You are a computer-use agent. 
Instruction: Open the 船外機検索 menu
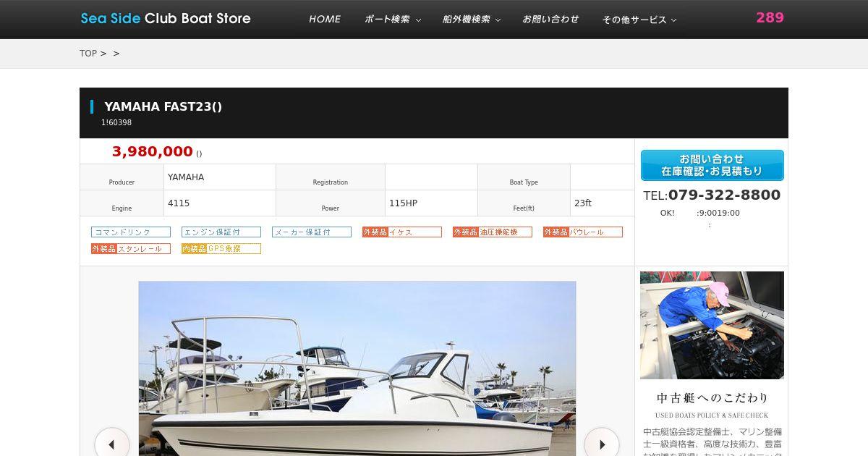click(467, 20)
